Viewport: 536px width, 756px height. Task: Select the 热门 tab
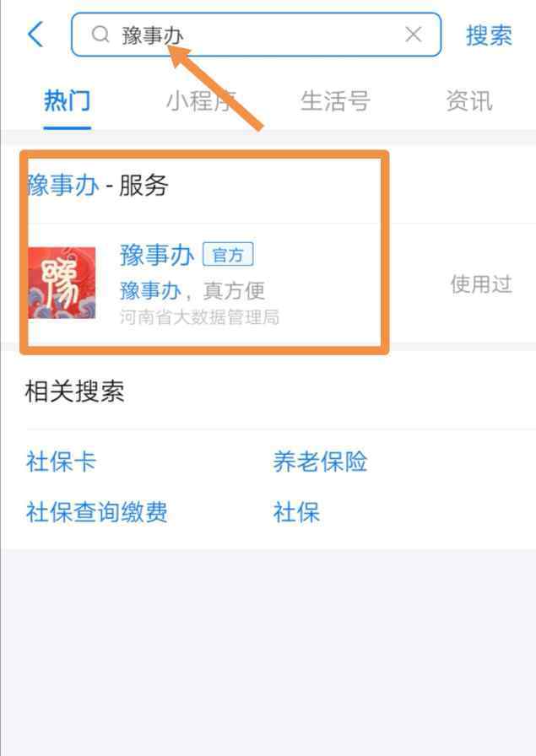coord(67,101)
